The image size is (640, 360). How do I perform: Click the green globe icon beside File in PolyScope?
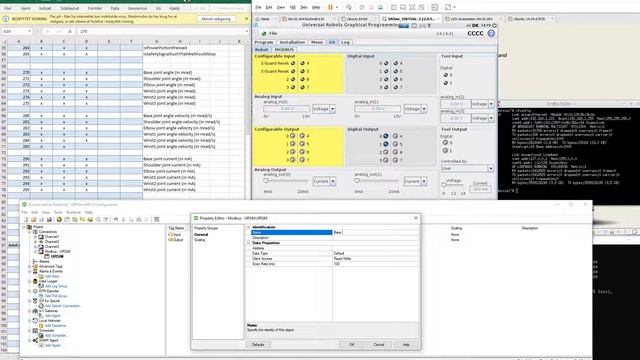point(264,33)
